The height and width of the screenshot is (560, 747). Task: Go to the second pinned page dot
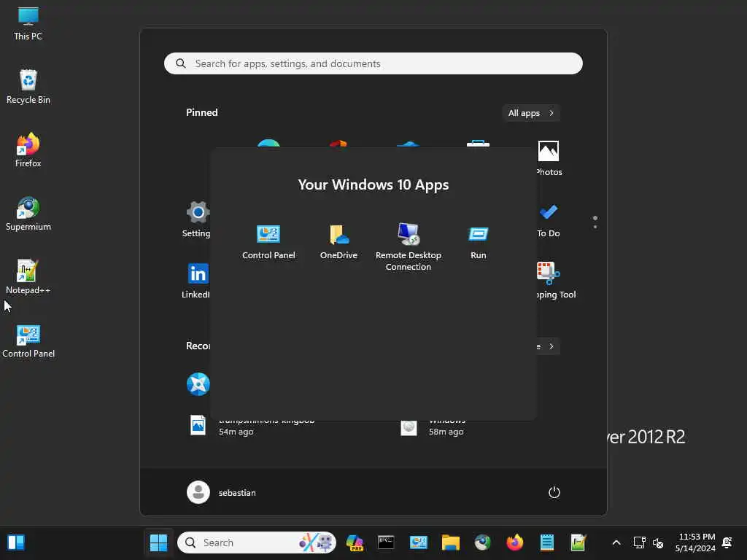(x=595, y=227)
